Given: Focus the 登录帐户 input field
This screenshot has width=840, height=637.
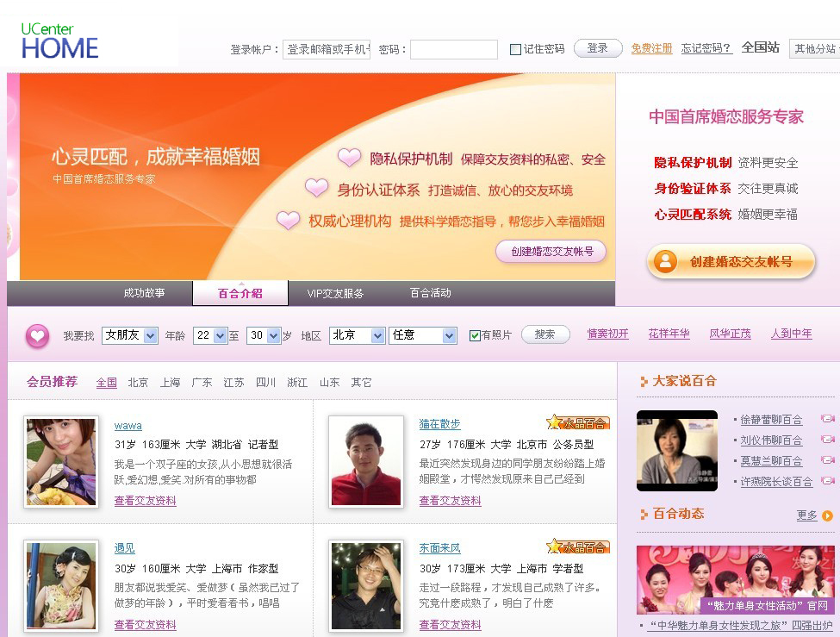Looking at the screenshot, I should coord(327,49).
